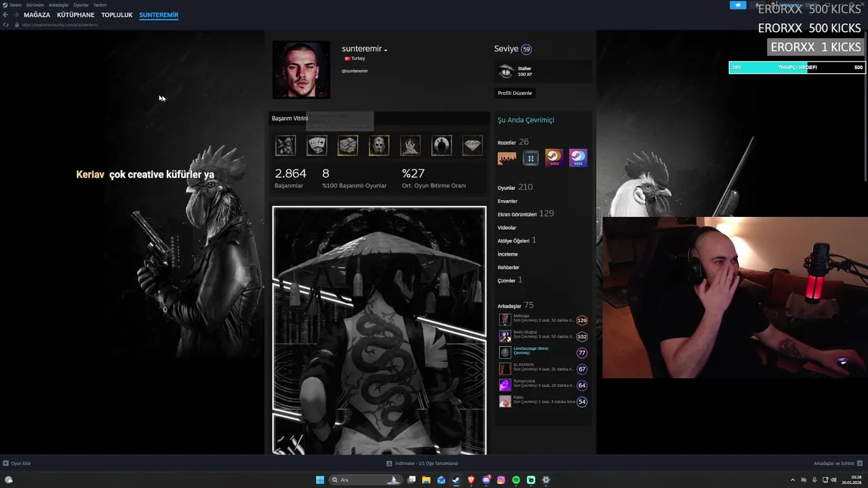Viewport: 868px width, 488px height.
Task: Open the hooded figure achievement icon
Action: click(285, 145)
